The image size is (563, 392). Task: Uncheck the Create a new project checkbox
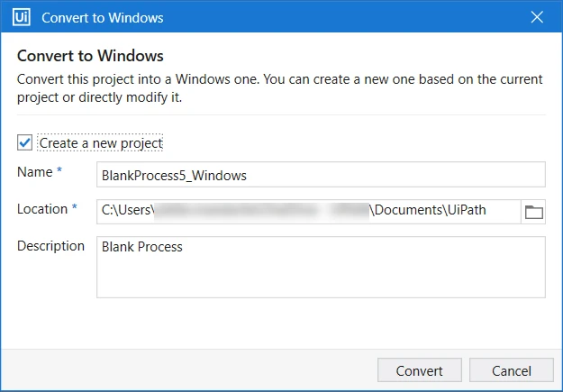(x=24, y=142)
